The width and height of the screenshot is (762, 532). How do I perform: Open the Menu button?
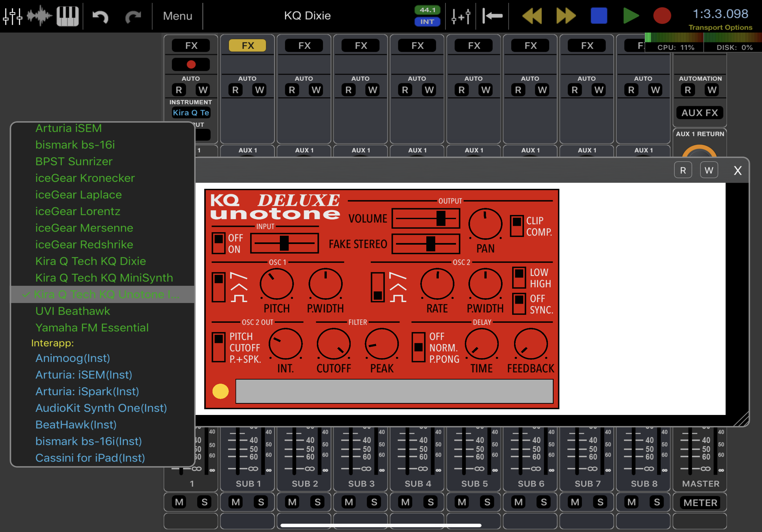(177, 16)
